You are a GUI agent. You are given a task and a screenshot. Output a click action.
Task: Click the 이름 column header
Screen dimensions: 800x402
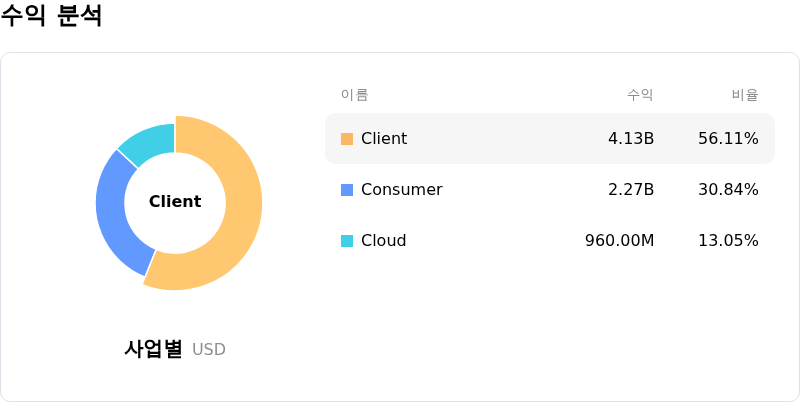[x=355, y=95]
